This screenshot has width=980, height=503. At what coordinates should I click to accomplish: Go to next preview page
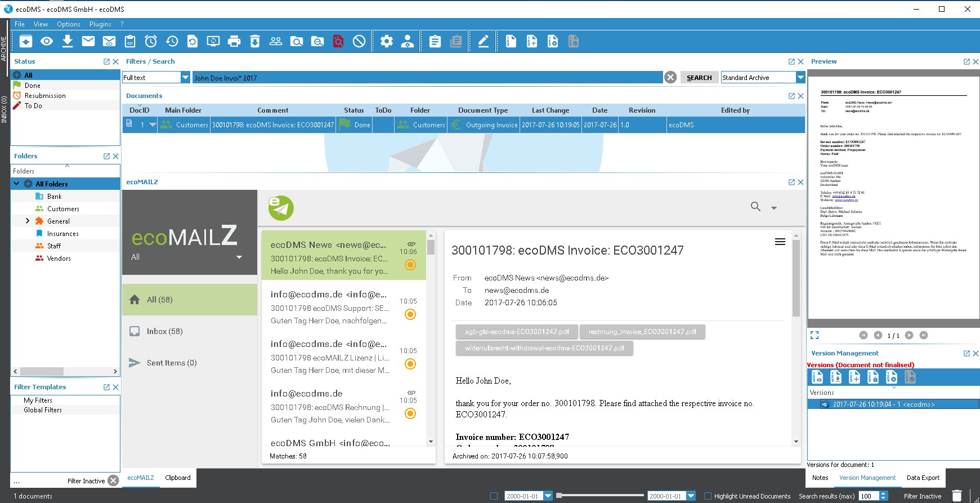click(909, 335)
